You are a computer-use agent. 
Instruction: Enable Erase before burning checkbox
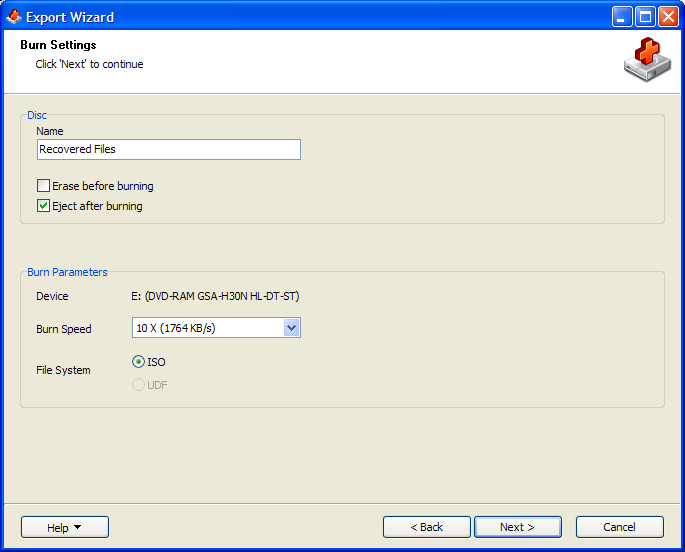(x=43, y=186)
